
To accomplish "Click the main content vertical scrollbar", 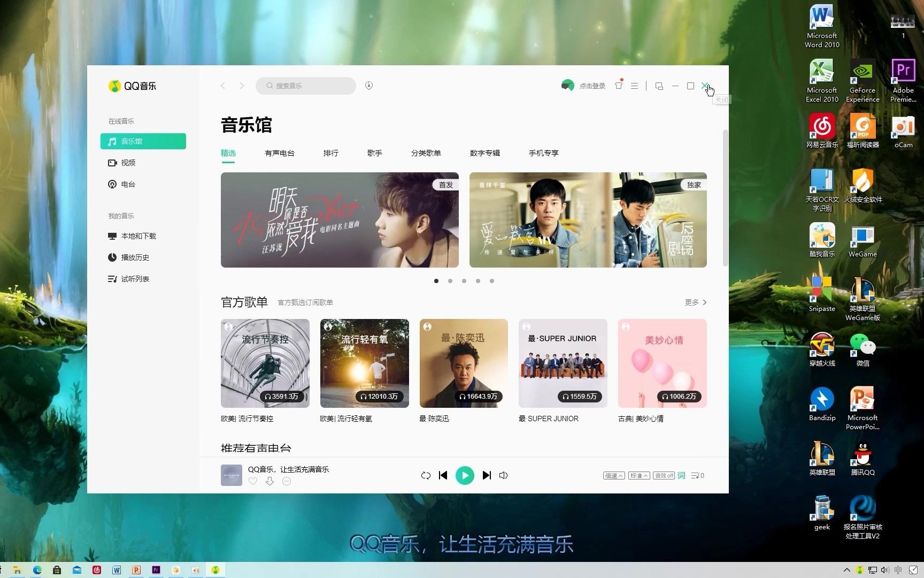I will pyautogui.click(x=726, y=198).
